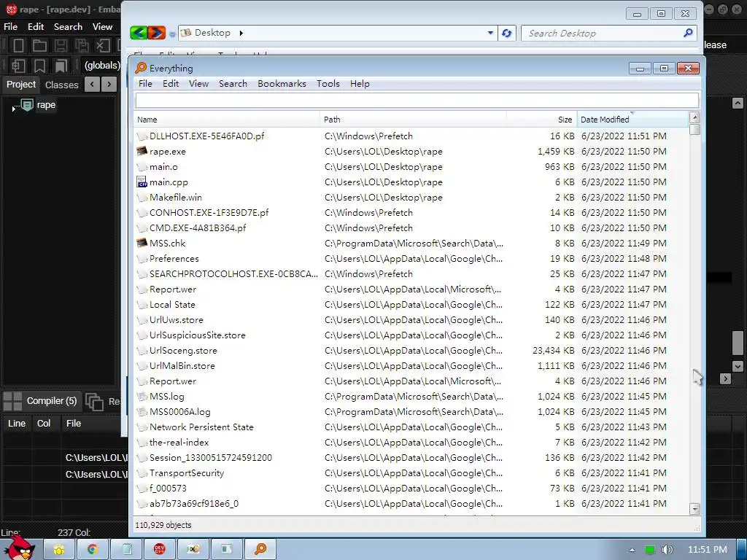Select the the-real-index file row

click(x=412, y=443)
